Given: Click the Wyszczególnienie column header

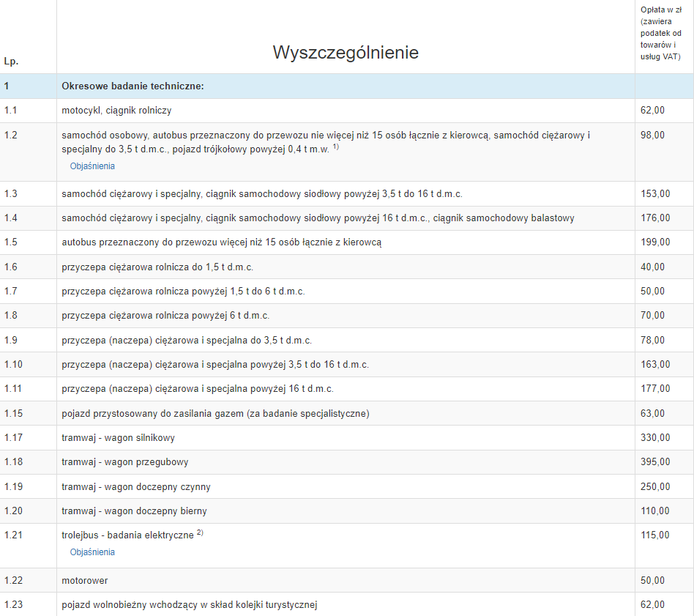Looking at the screenshot, I should (x=346, y=52).
